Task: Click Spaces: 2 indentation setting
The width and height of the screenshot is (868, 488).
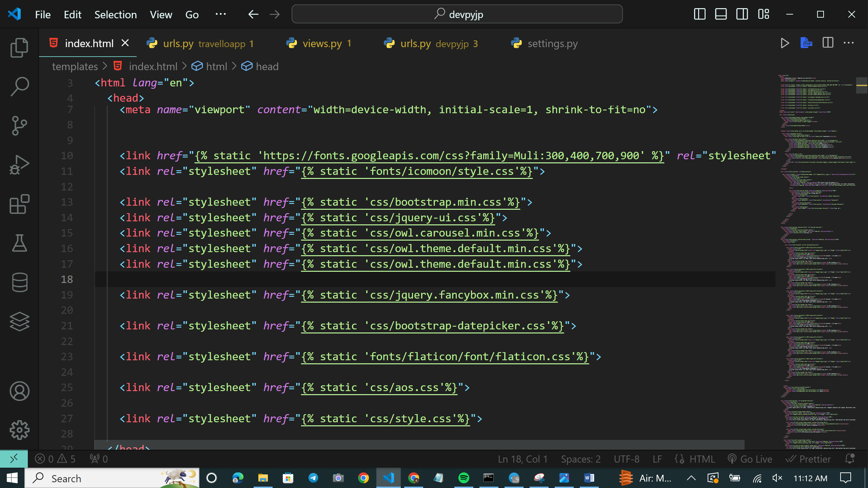Action: pos(580,459)
